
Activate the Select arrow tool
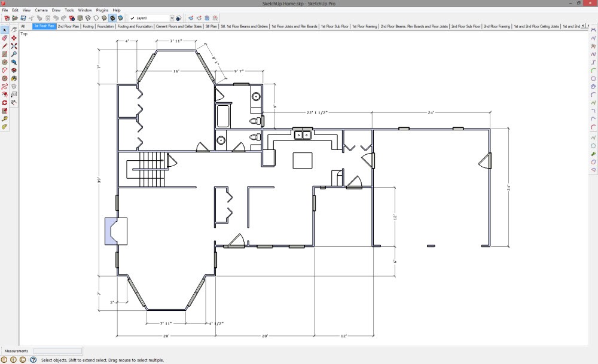tap(5, 29)
